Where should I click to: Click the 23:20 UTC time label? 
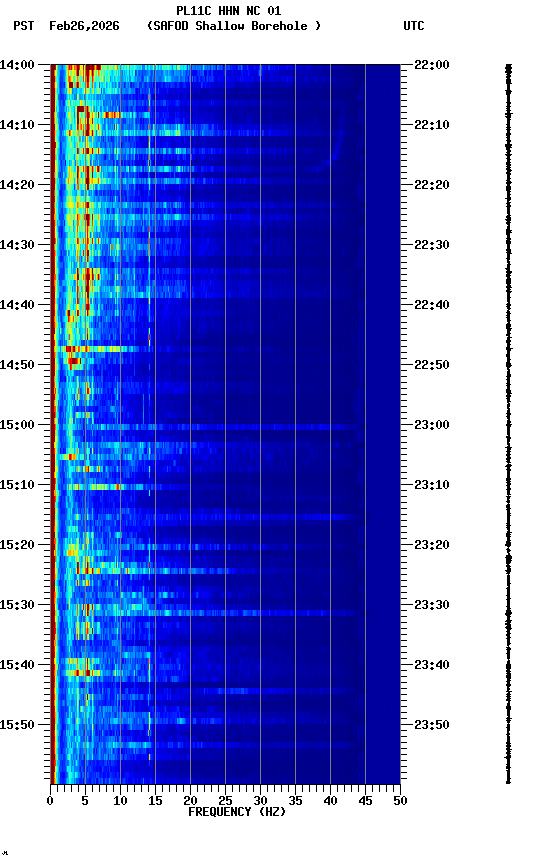point(432,546)
